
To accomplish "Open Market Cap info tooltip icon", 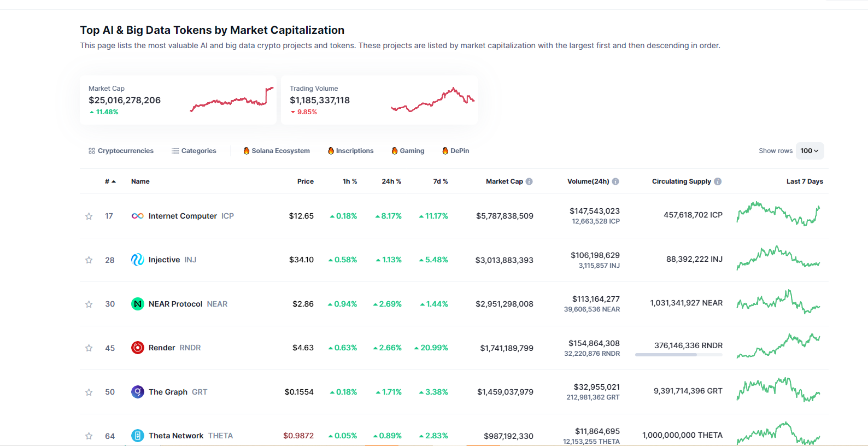I will [x=529, y=181].
